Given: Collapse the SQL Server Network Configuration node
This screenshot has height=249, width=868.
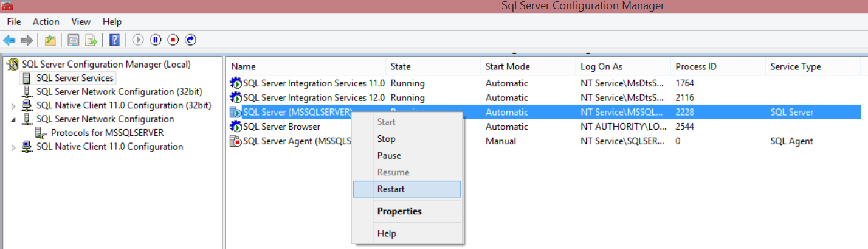Looking at the screenshot, I should pos(13,120).
